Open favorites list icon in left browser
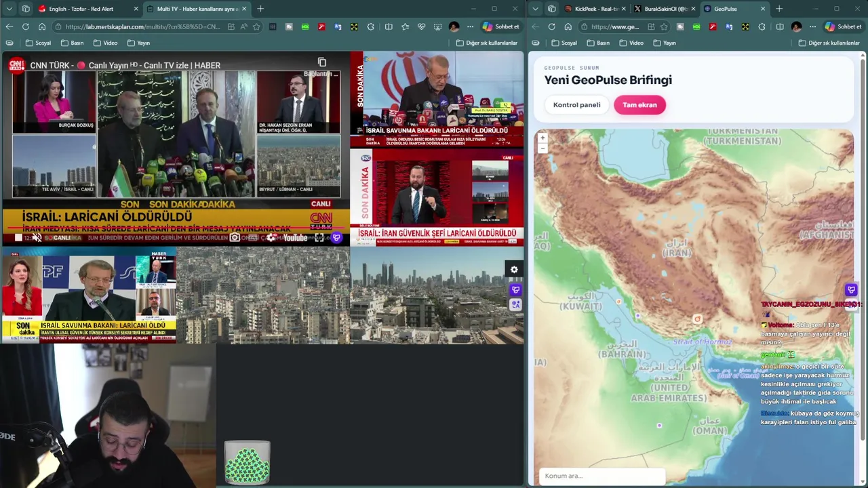This screenshot has height=488, width=868. (405, 26)
